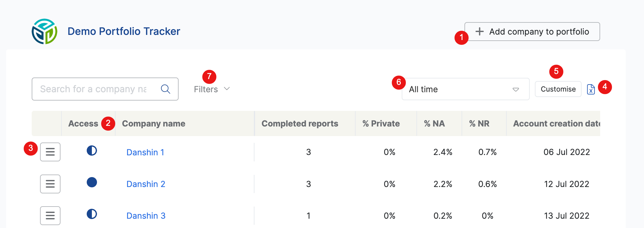The image size is (644, 228).
Task: Click the Excel export icon
Action: pyautogui.click(x=591, y=89)
